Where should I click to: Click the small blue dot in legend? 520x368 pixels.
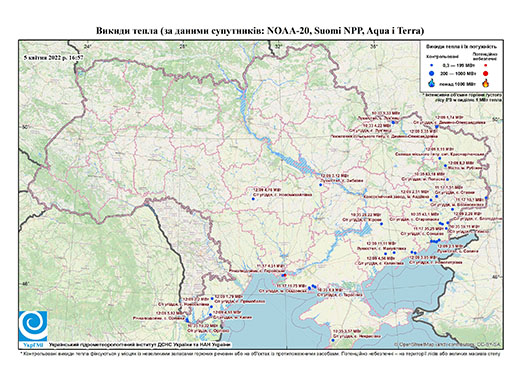tap(432, 65)
